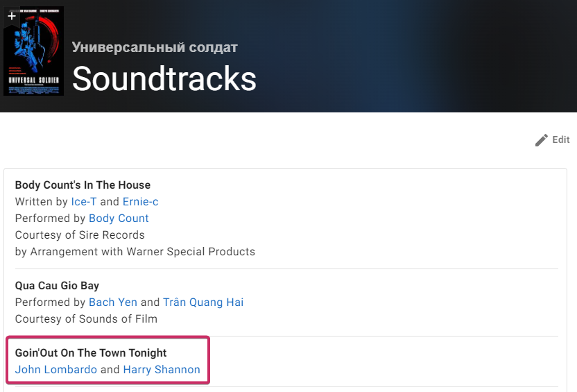Click the pencil Edit icon

(x=542, y=140)
